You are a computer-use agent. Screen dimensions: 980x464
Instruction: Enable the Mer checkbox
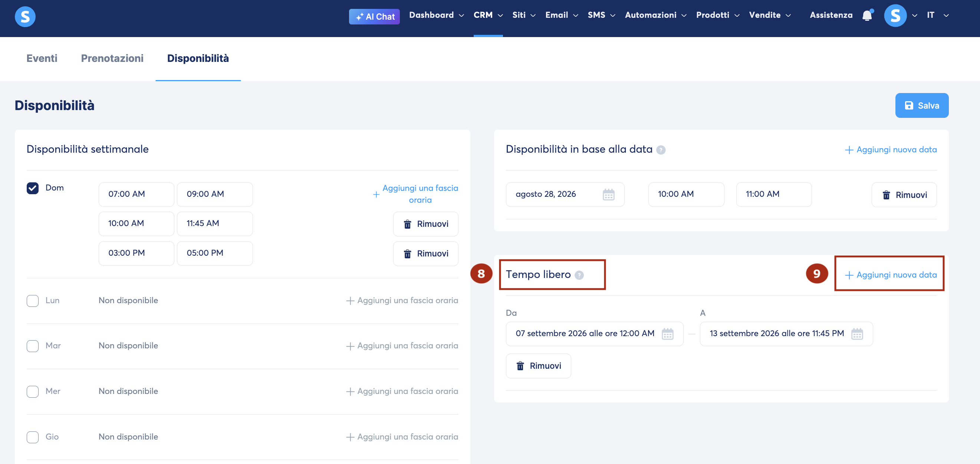click(33, 391)
